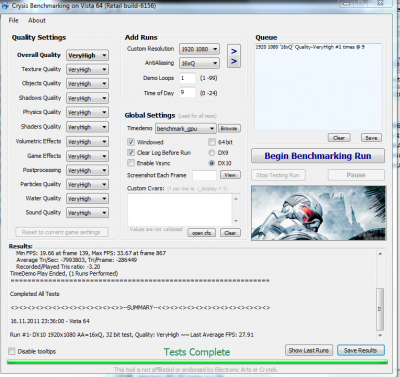Viewport: 400px width, 377px height.
Task: Click the Pause button
Action: (x=356, y=175)
